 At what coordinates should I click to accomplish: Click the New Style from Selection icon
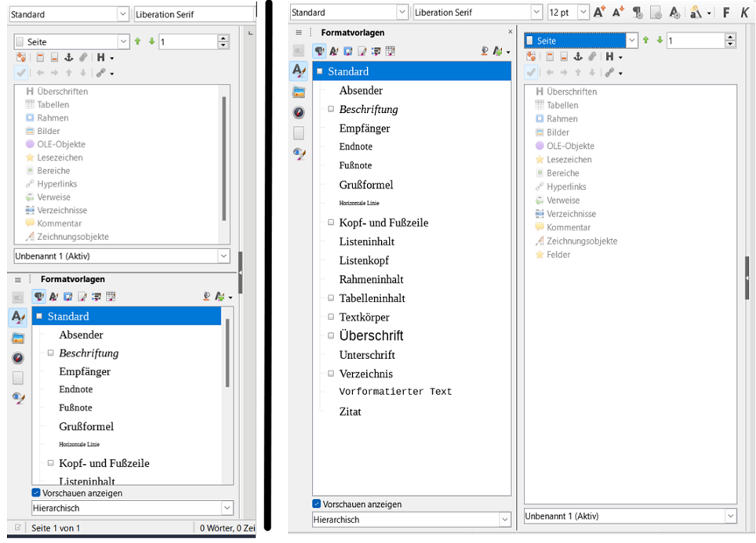[496, 50]
